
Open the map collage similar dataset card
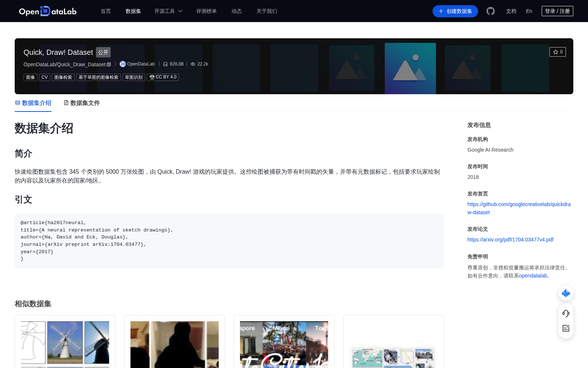pyautogui.click(x=394, y=342)
